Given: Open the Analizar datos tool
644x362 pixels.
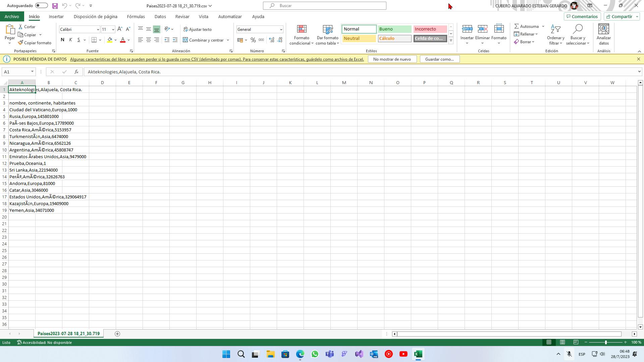Looking at the screenshot, I should 603,35.
